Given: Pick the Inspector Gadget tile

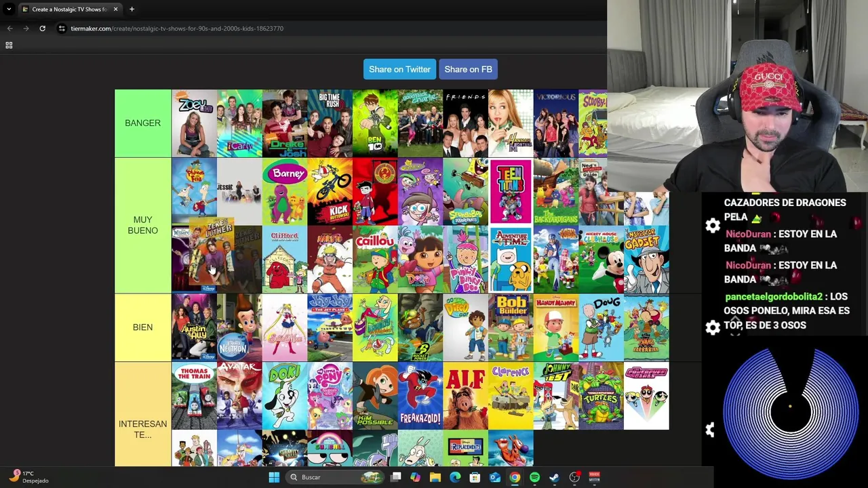Looking at the screenshot, I should tap(646, 260).
